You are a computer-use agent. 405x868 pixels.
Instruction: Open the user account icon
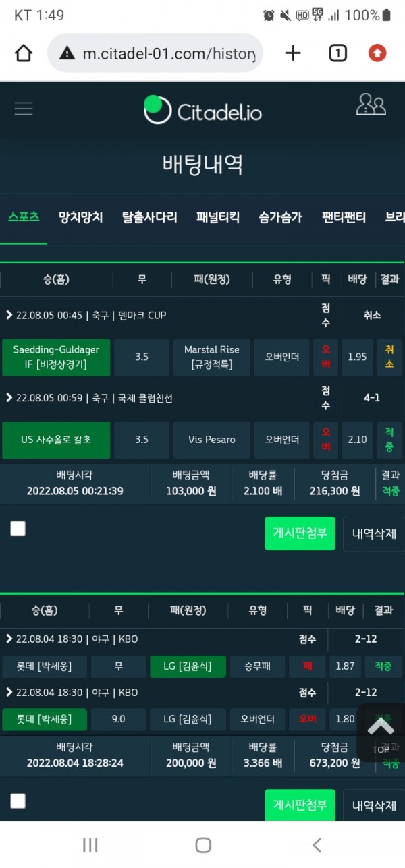point(371,104)
